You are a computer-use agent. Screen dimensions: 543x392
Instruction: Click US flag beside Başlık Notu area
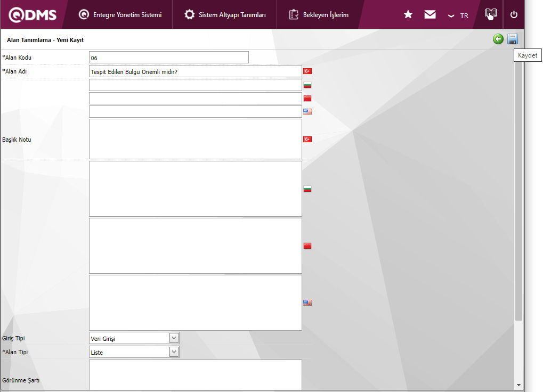pos(307,303)
